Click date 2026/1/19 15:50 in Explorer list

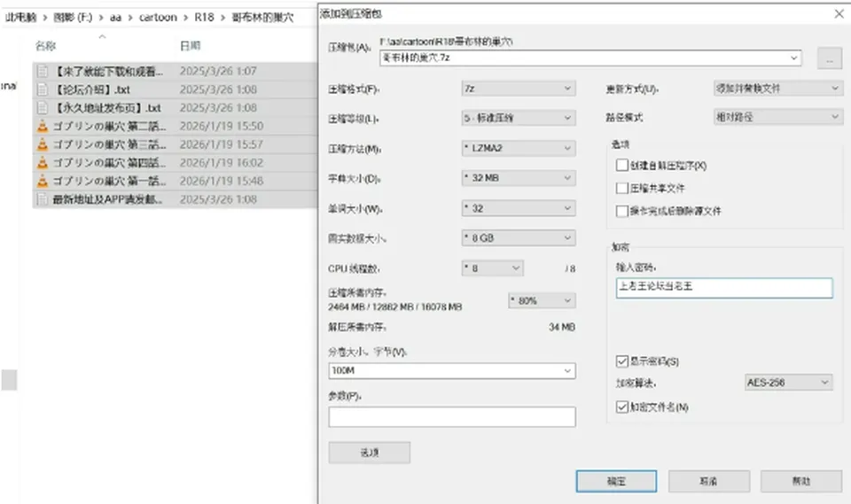[222, 127]
